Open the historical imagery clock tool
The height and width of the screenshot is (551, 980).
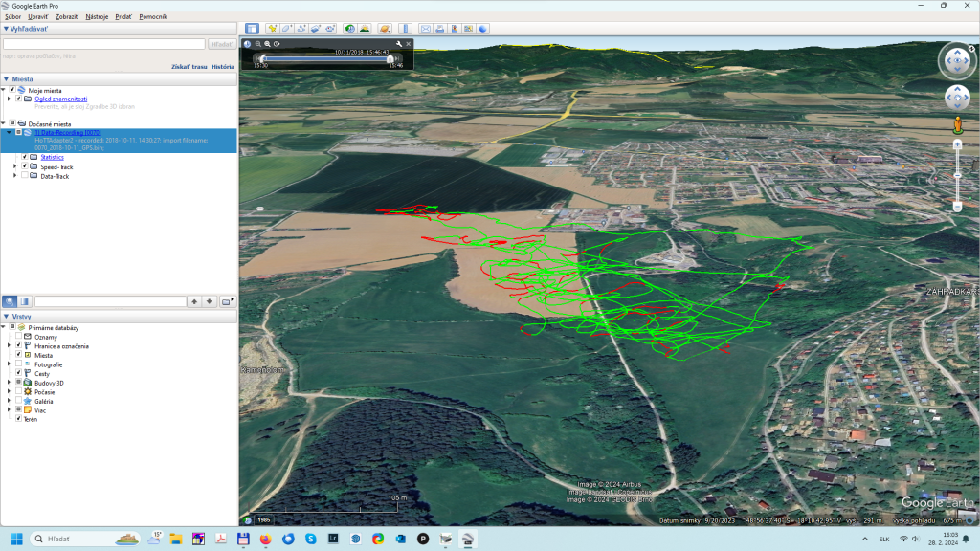click(x=349, y=29)
